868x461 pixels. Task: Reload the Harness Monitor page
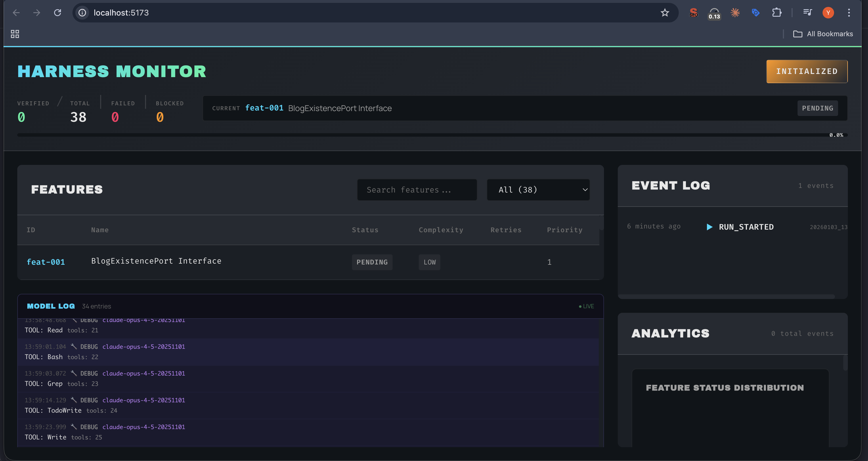pos(58,12)
